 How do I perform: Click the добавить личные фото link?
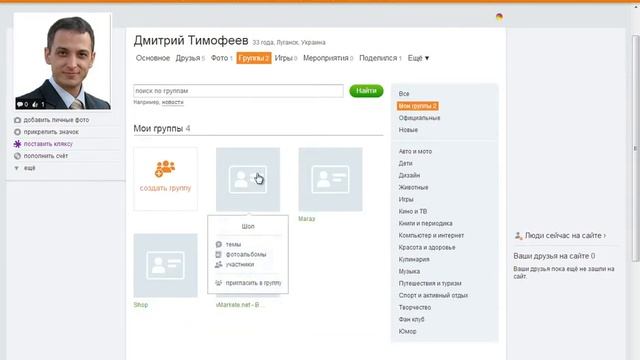pos(56,120)
